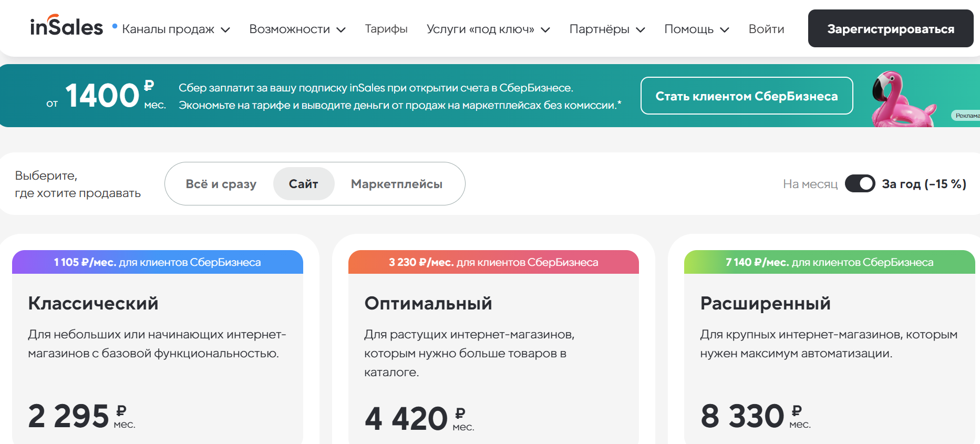Open the "Возможности" dropdown menu

pyautogui.click(x=297, y=29)
